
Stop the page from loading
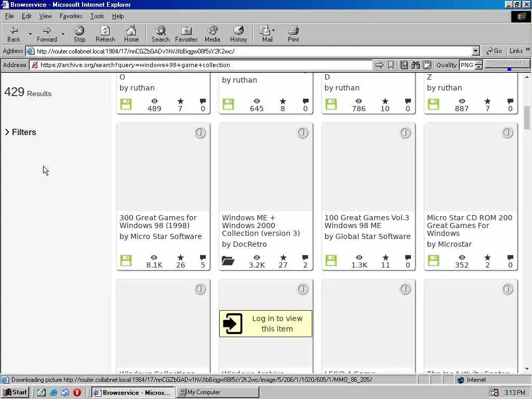pos(79,34)
